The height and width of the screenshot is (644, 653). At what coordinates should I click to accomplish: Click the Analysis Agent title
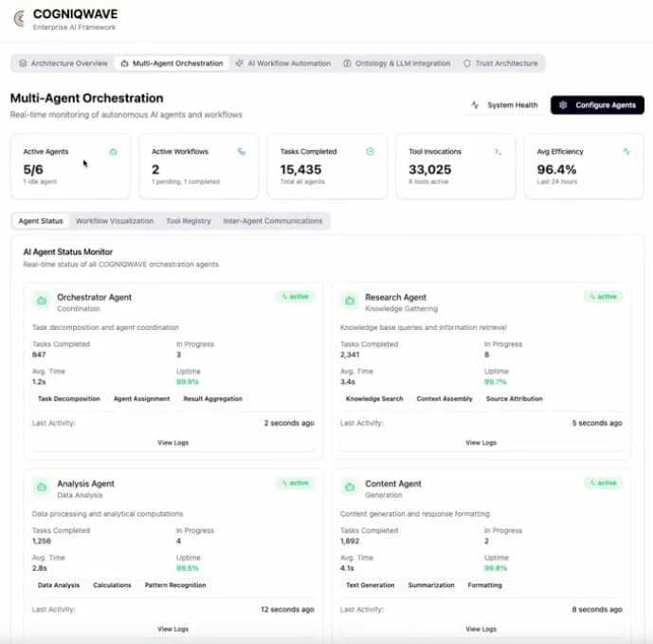tap(86, 484)
